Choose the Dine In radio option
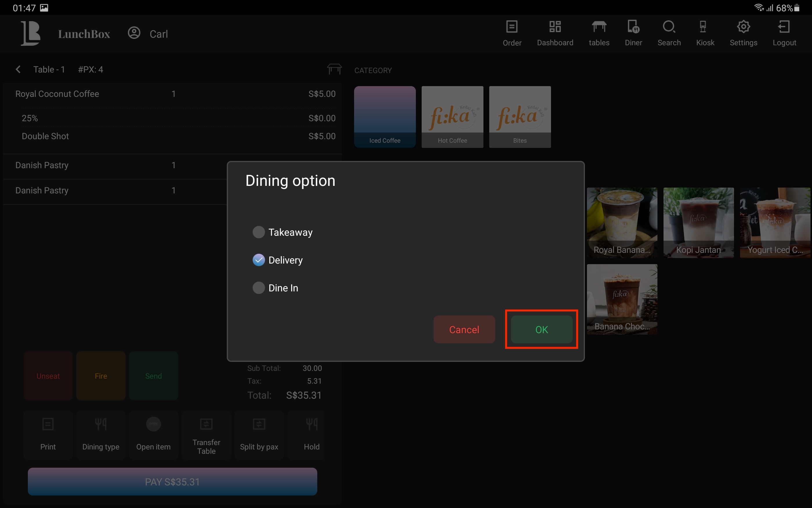The width and height of the screenshot is (812, 508). point(259,288)
